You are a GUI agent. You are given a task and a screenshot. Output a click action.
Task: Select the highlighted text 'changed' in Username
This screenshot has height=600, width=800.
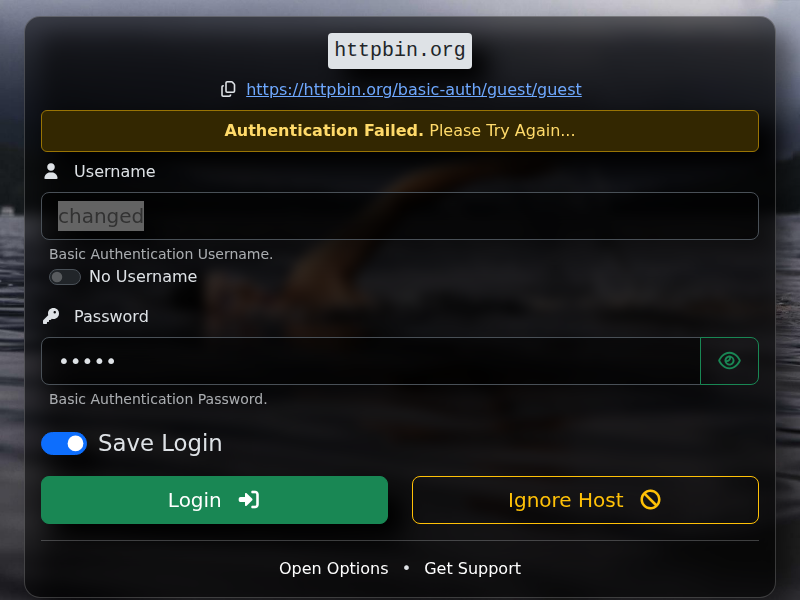coord(101,216)
